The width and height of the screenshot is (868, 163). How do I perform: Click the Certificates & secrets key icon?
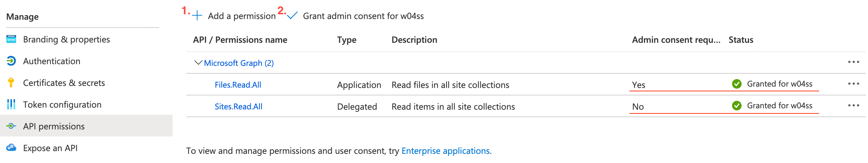[11, 83]
